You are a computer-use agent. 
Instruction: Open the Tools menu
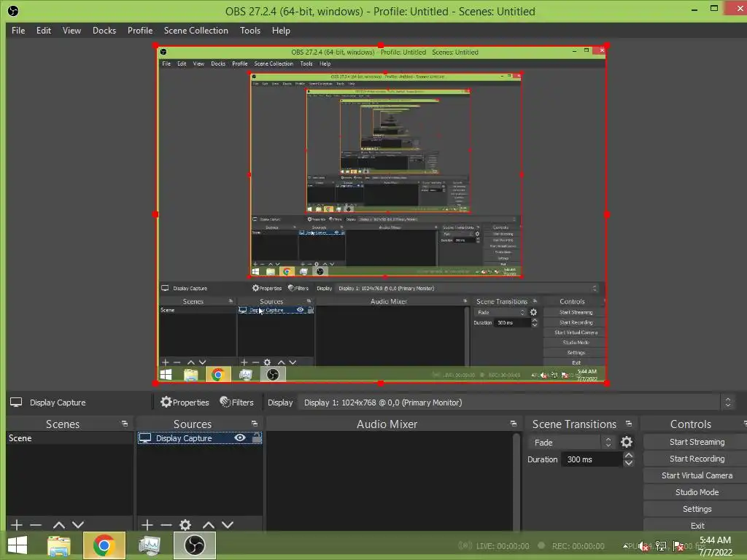(x=250, y=31)
